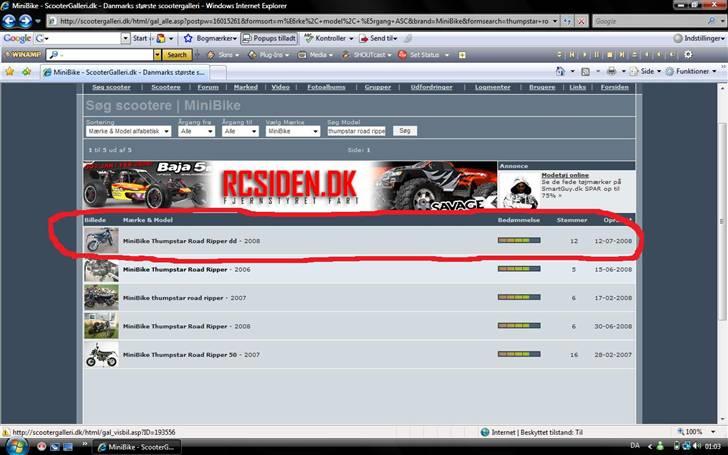Open the Winamp Plug-ins menu
728x455 pixels.
[x=268, y=55]
